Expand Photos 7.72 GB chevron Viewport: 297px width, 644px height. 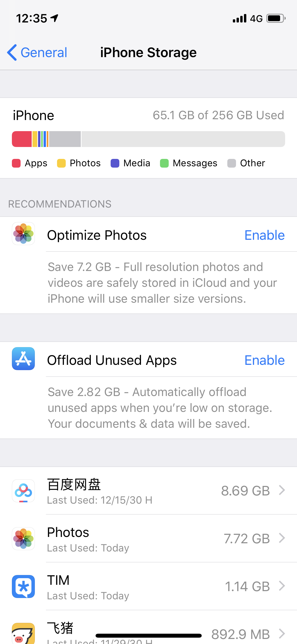click(282, 538)
